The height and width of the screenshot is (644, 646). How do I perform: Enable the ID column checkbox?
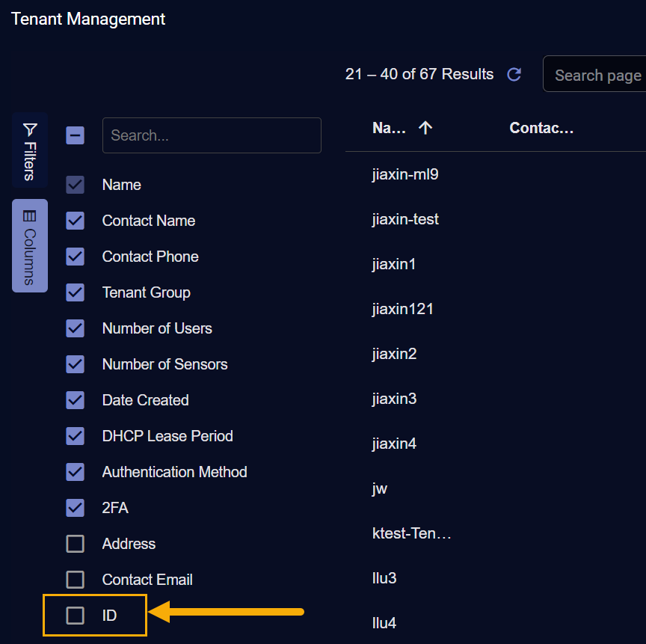[x=75, y=616]
